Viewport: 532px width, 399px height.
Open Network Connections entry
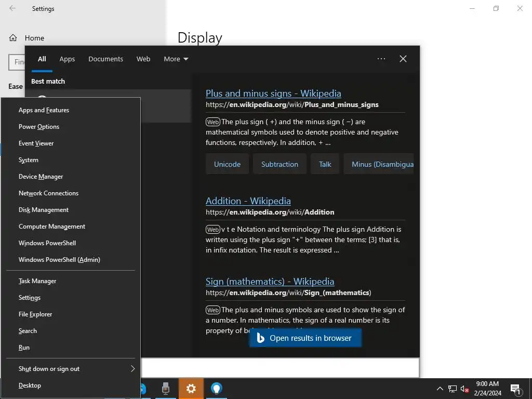71,193
